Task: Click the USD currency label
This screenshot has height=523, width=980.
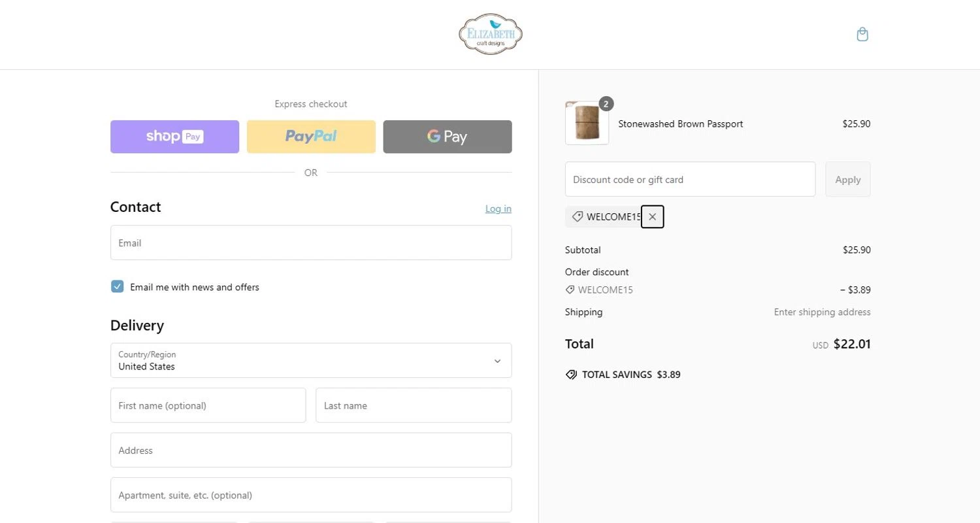Action: [x=821, y=345]
